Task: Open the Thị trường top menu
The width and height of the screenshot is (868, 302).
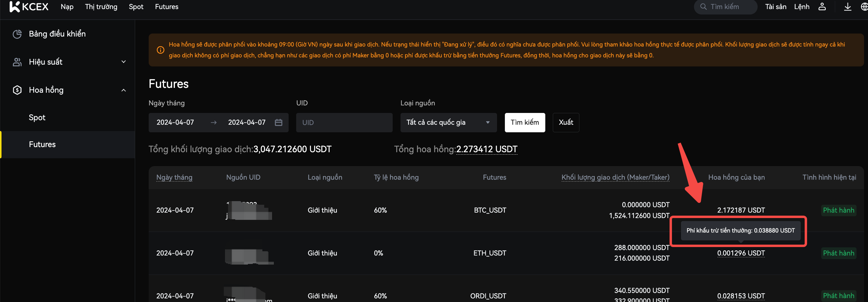Action: 101,7
